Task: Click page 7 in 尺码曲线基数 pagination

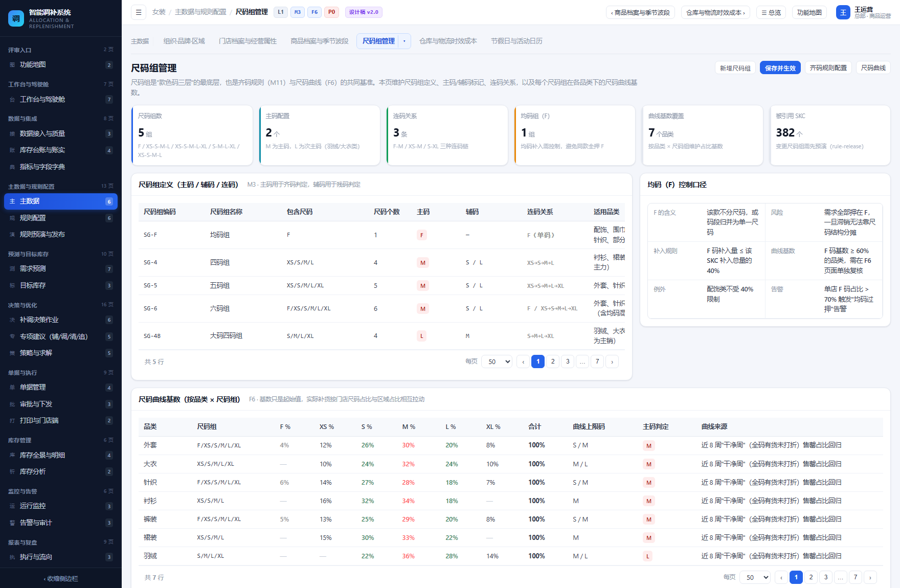Action: (856, 577)
